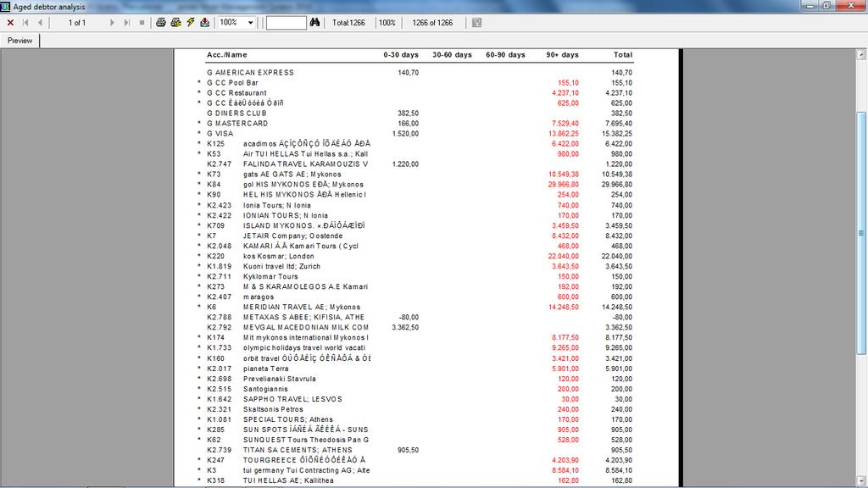868x488 pixels.
Task: Click the 13.862,25 red amount for G VISA
Action: point(564,134)
